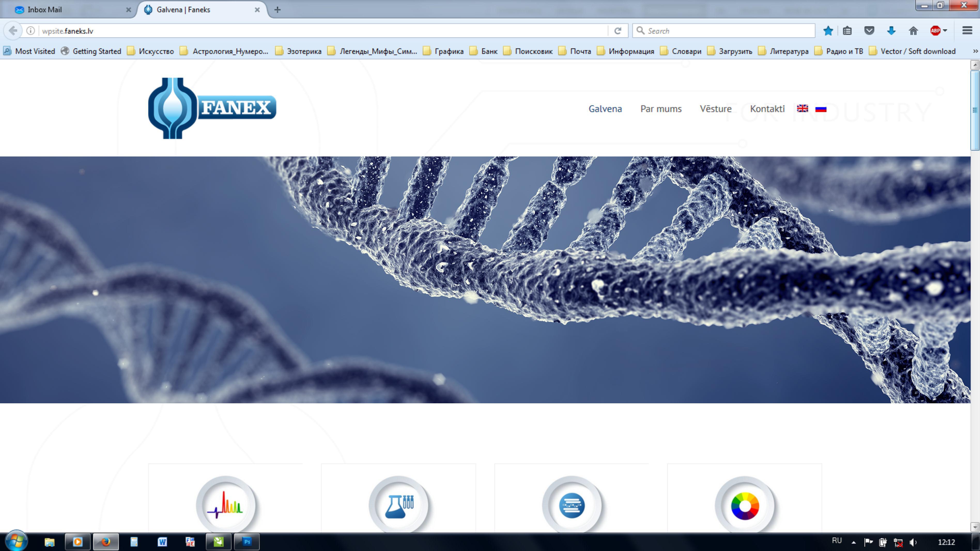Open the Радио и ТВ bookmarks folder

pos(839,51)
